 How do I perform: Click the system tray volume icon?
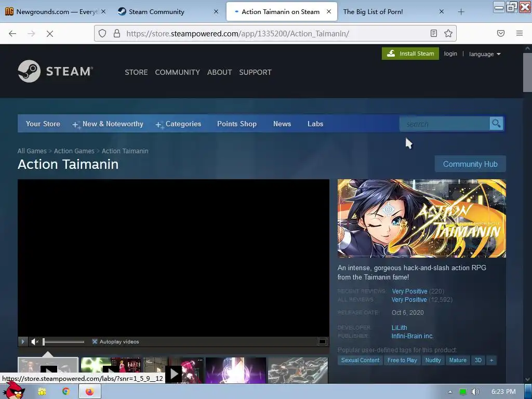pyautogui.click(x=475, y=392)
